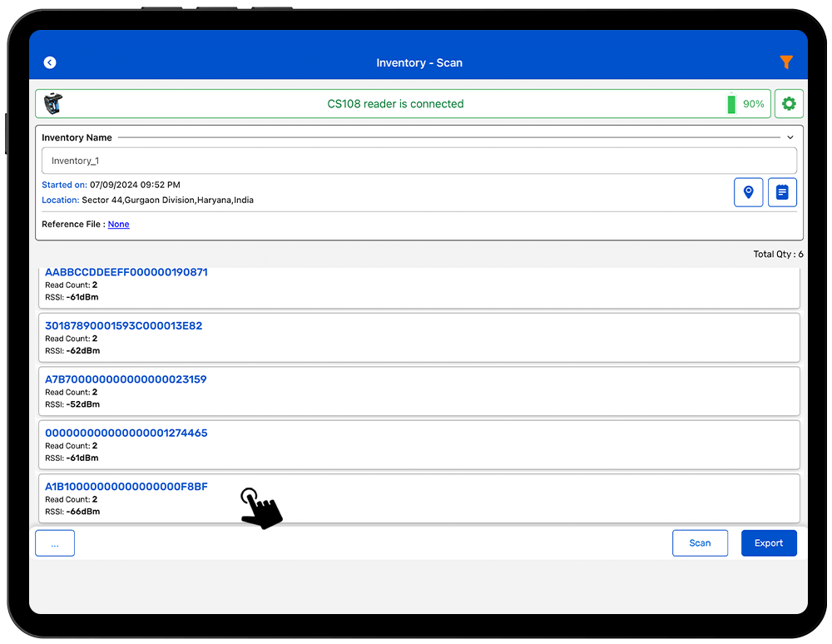Collapse the Inventory Name section chevron
832x644 pixels.
790,137
